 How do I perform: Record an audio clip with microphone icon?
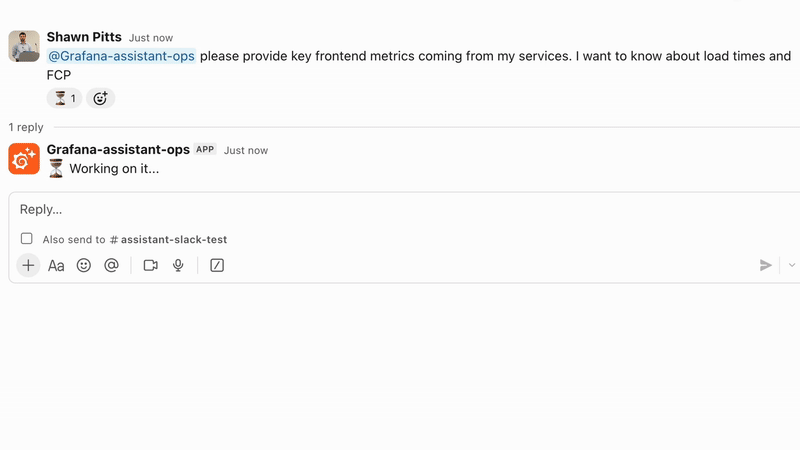(178, 265)
